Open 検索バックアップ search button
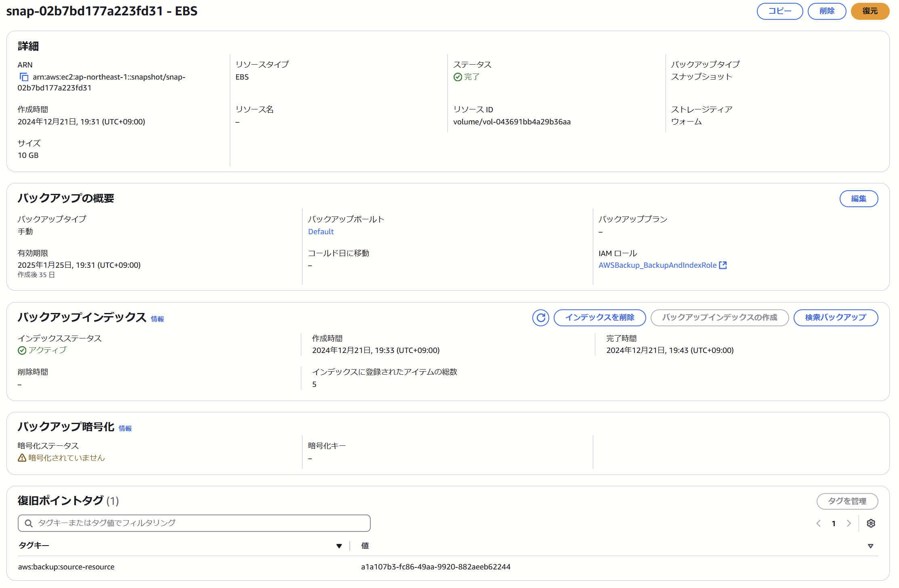This screenshot has height=588, width=899. point(835,318)
